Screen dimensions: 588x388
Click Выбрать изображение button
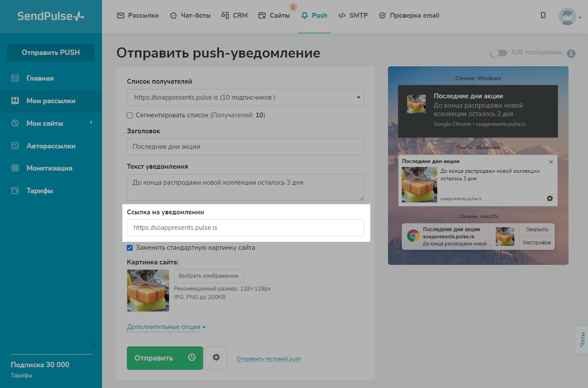(x=208, y=276)
